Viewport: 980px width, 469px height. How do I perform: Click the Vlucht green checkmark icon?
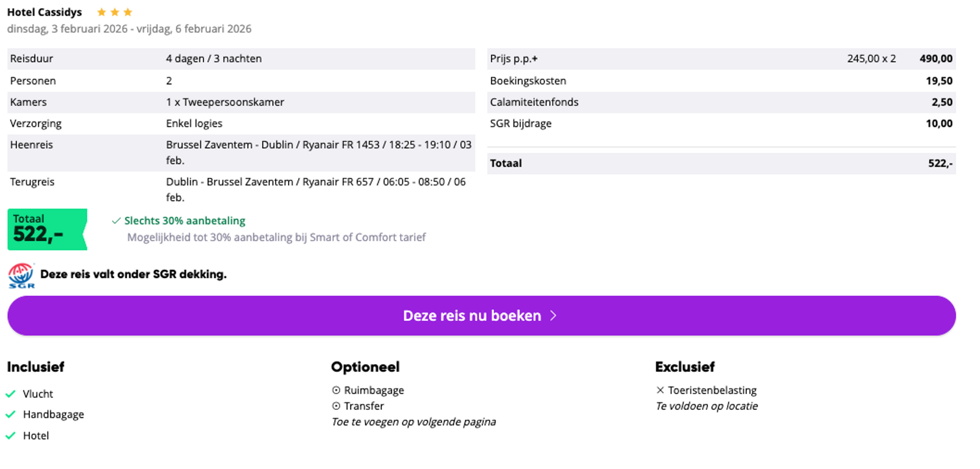pos(11,394)
